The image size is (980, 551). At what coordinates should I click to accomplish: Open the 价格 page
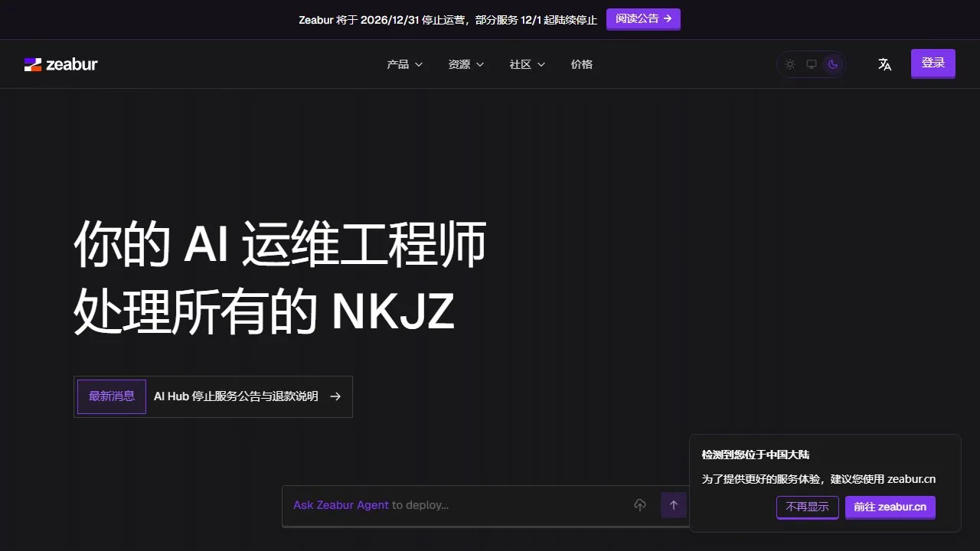[x=582, y=64]
